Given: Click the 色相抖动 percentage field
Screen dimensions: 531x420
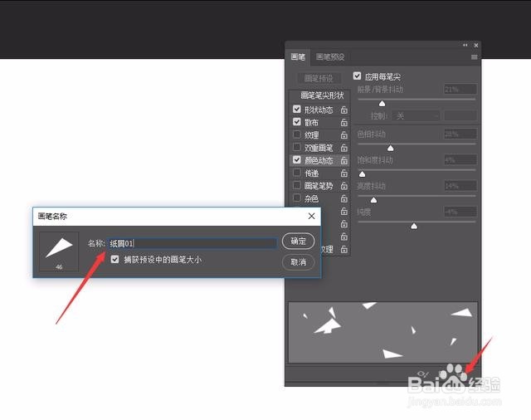Looking at the screenshot, I should pos(460,134).
